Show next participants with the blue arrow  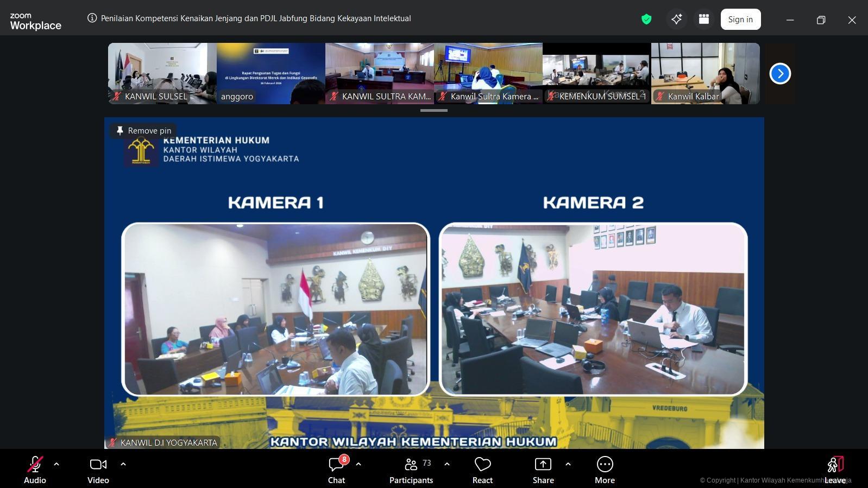[x=780, y=74]
